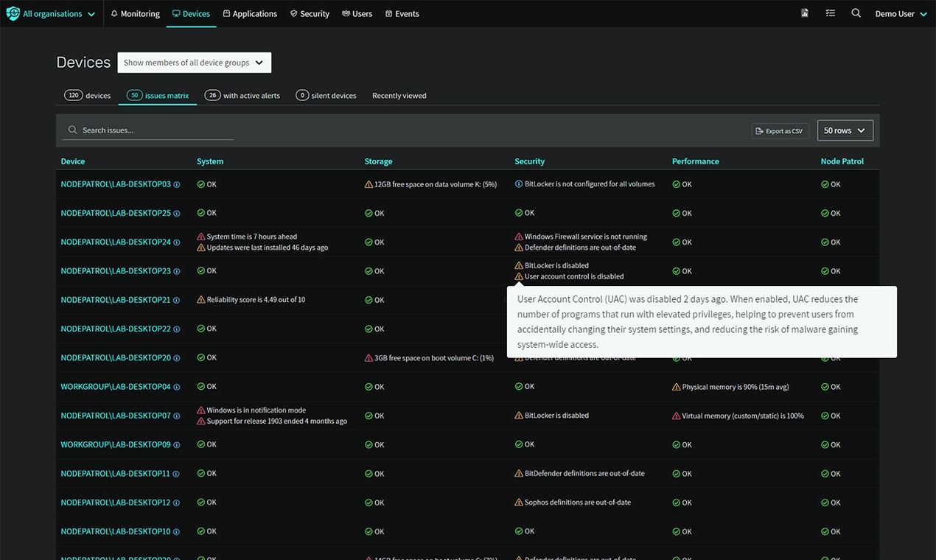The image size is (936, 560).
Task: Open the Show members of all device groups dropdown
Action: click(194, 63)
